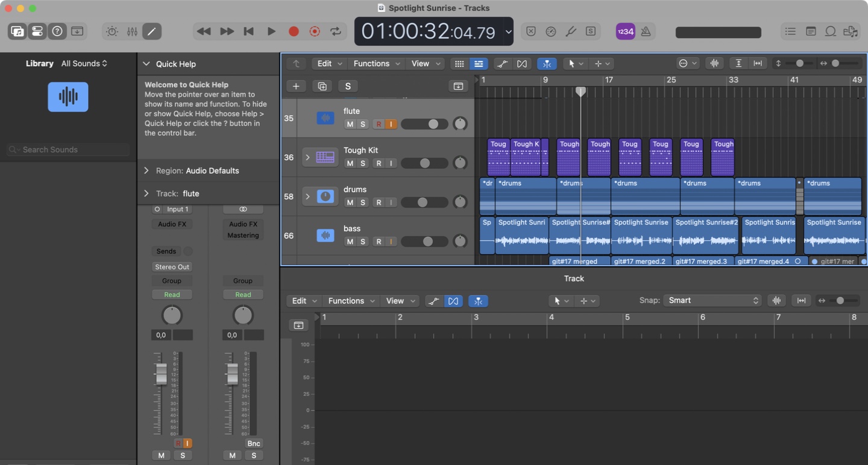The width and height of the screenshot is (868, 465).
Task: Enable the metronome click icon
Action: pos(646,31)
